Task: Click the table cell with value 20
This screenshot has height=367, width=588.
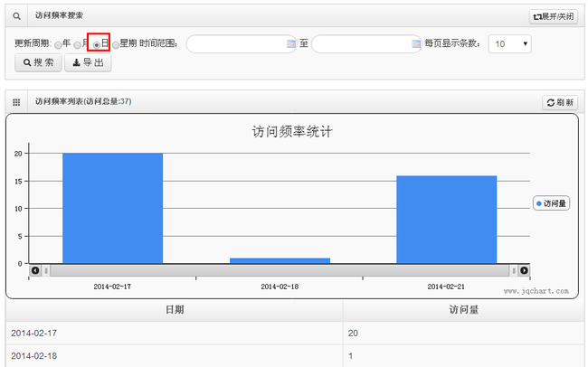Action: pyautogui.click(x=464, y=333)
